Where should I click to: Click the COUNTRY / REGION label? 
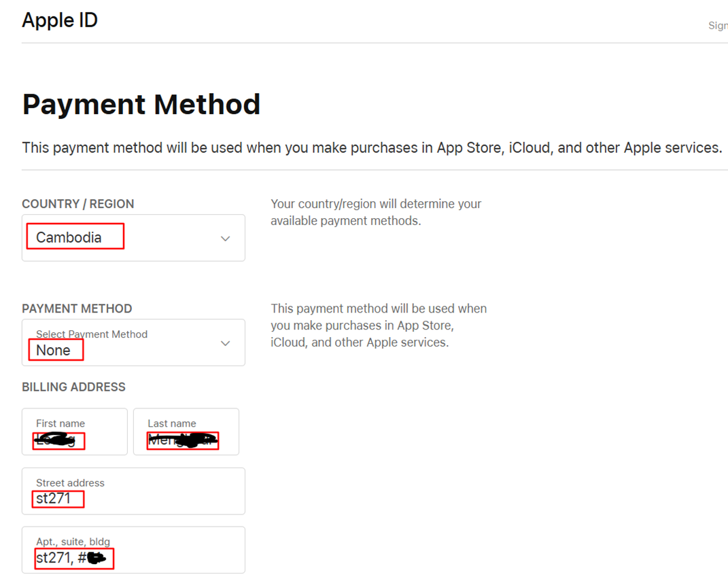click(x=78, y=204)
